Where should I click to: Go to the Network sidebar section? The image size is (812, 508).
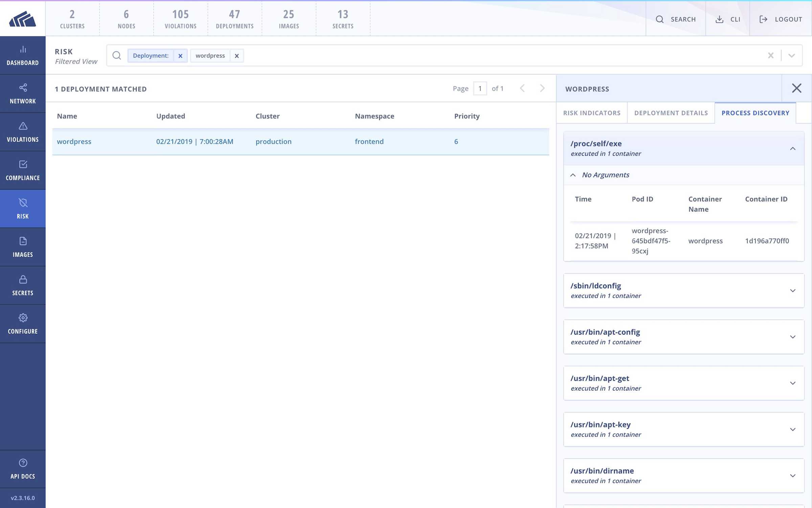click(23, 94)
